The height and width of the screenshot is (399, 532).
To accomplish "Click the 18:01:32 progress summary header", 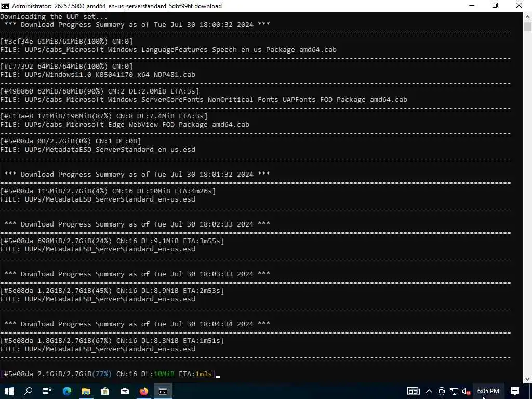I will pos(137,175).
